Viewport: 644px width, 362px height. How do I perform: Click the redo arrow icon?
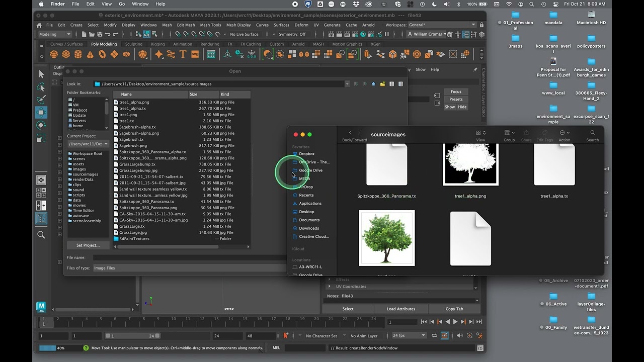(116, 34)
